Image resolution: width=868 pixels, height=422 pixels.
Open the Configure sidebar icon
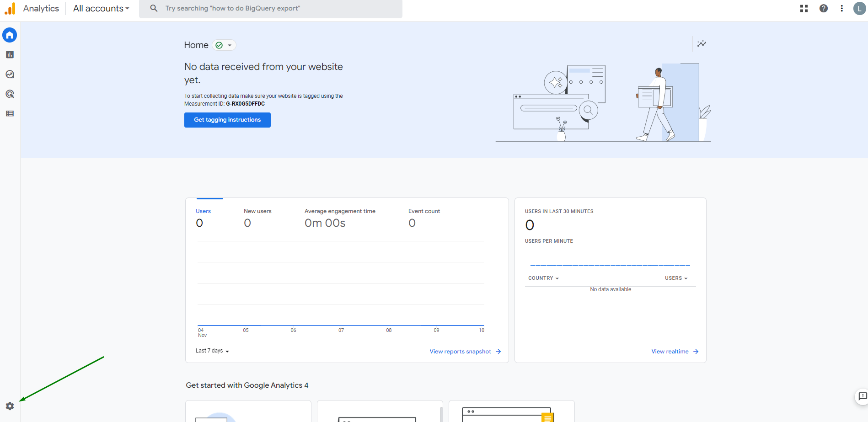(x=10, y=113)
